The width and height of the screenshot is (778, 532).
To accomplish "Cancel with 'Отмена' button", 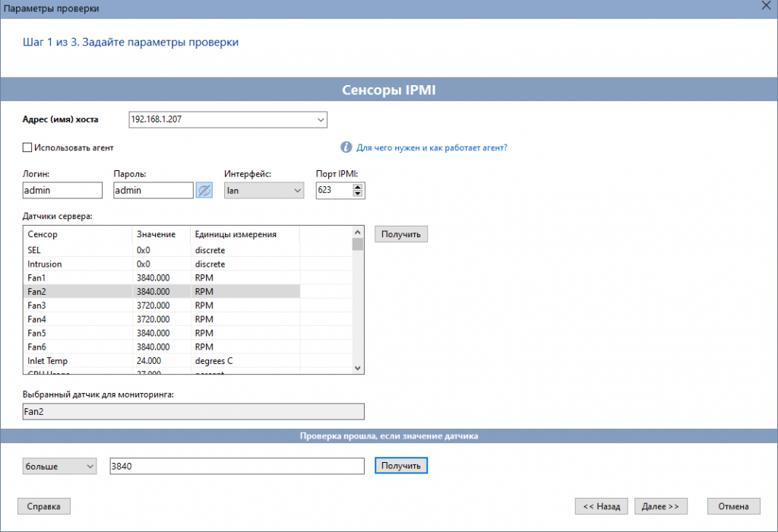I will (x=733, y=506).
